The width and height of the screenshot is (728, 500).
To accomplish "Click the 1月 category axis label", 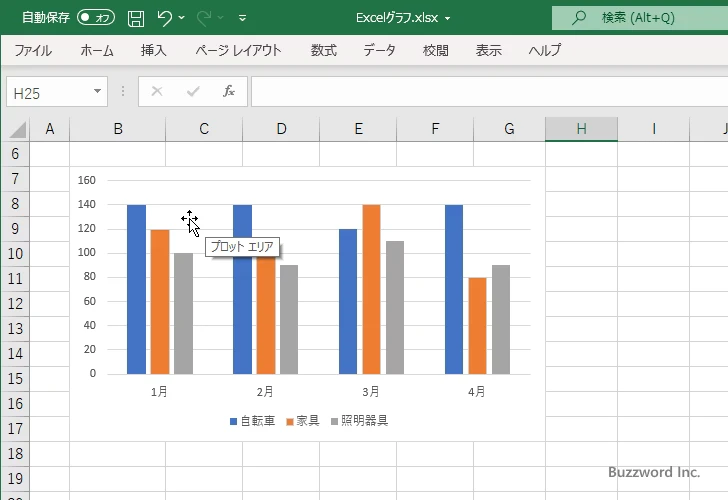I will [x=159, y=392].
